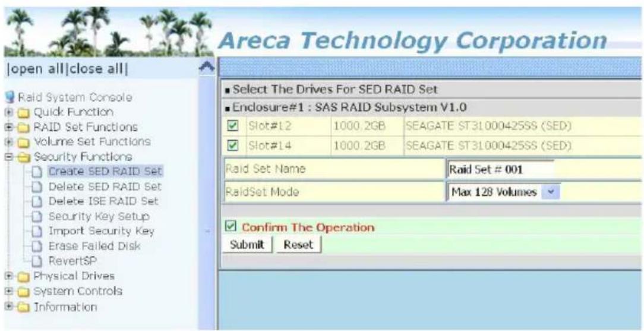This screenshot has height=331, width=644.
Task: Open Delete SED RAID Set page
Action: tap(105, 187)
